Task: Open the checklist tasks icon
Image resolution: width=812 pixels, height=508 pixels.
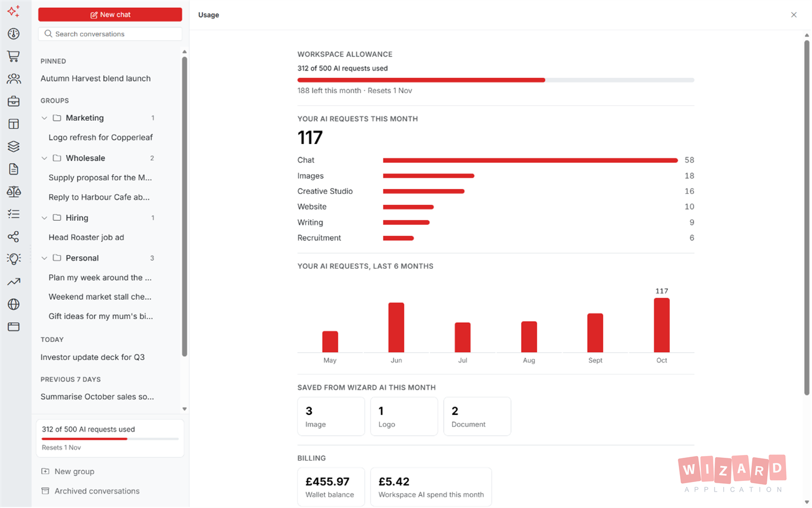Action: [x=14, y=214]
